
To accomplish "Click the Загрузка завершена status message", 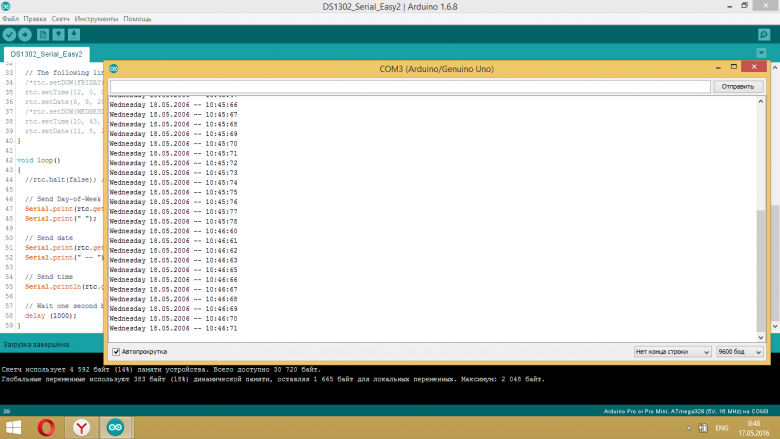I will pyautogui.click(x=37, y=344).
